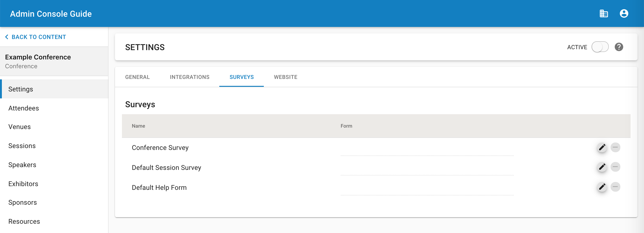Open the Website tab
The image size is (644, 233).
[x=286, y=77]
